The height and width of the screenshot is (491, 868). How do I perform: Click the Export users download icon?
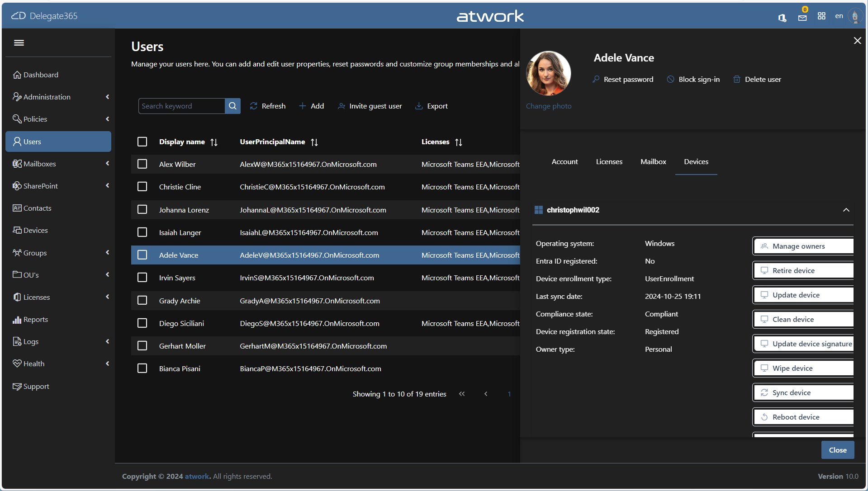[419, 106]
